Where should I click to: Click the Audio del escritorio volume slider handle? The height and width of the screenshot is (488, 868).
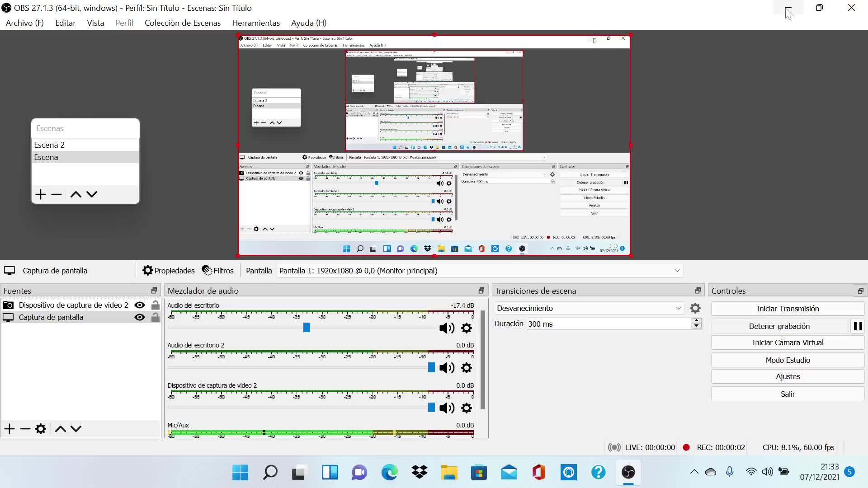pyautogui.click(x=307, y=328)
